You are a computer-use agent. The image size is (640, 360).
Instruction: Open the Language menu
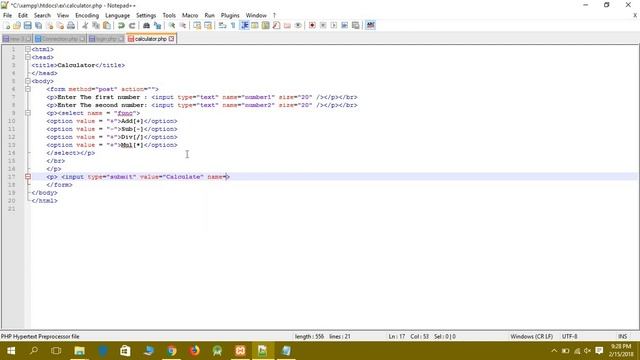pos(118,16)
